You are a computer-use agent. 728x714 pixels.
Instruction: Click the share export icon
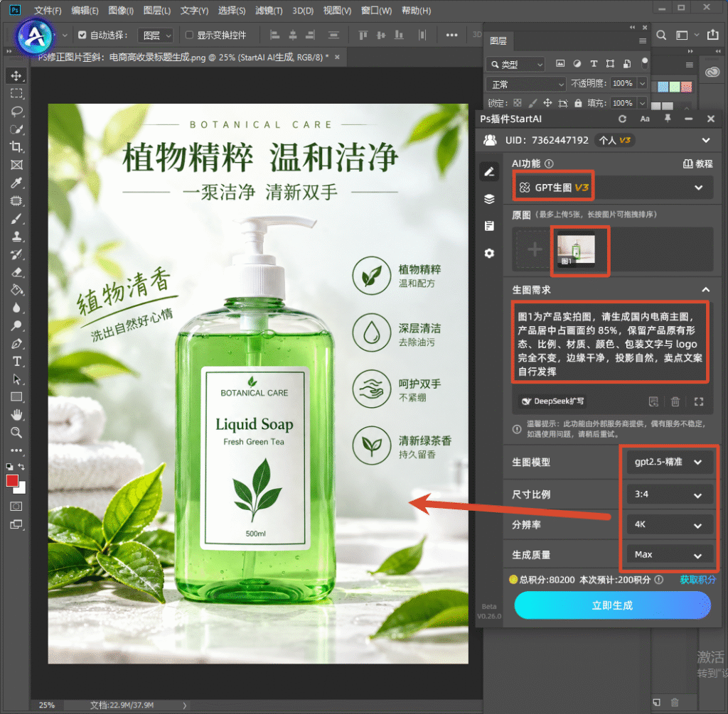click(x=712, y=35)
